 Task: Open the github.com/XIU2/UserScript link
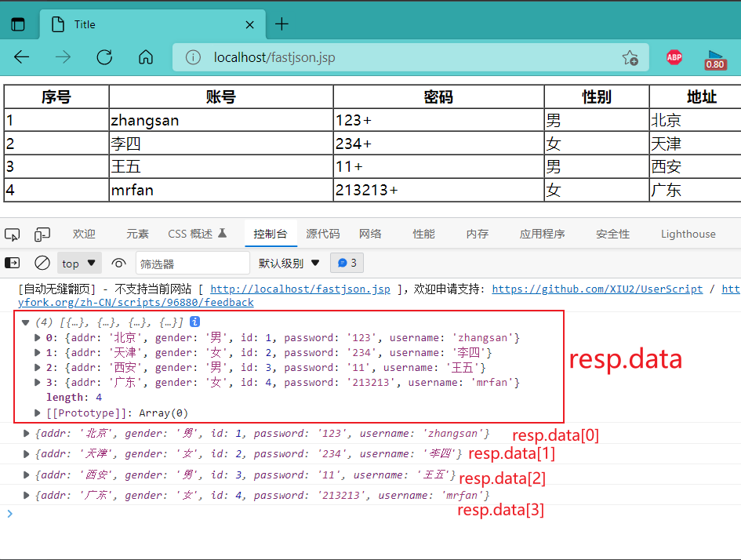(598, 289)
